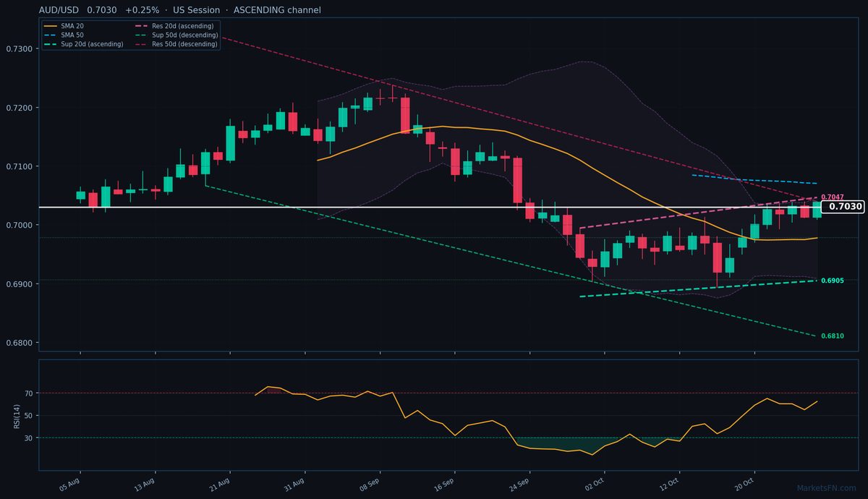Click the green 0.6905 support level label
This screenshot has height=499, width=868.
[x=832, y=280]
